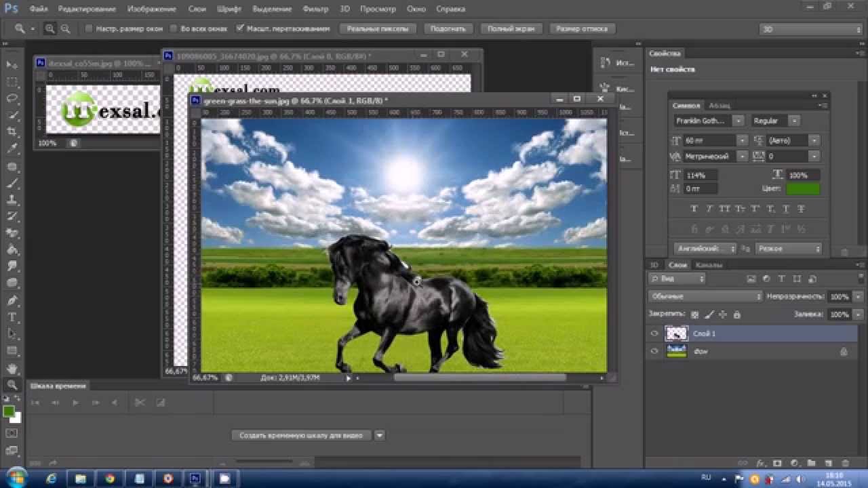
Task: Choose the Horizontal Type tool
Action: pos(12,317)
